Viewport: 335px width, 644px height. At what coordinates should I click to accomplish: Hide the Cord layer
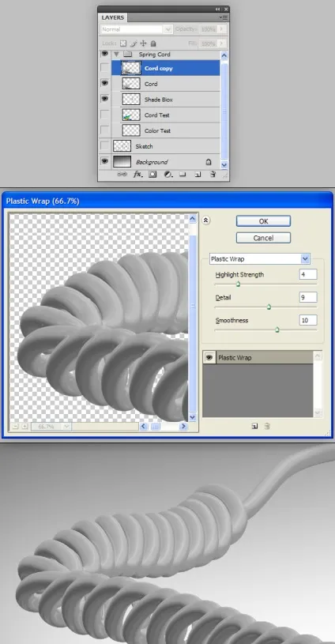coord(104,84)
